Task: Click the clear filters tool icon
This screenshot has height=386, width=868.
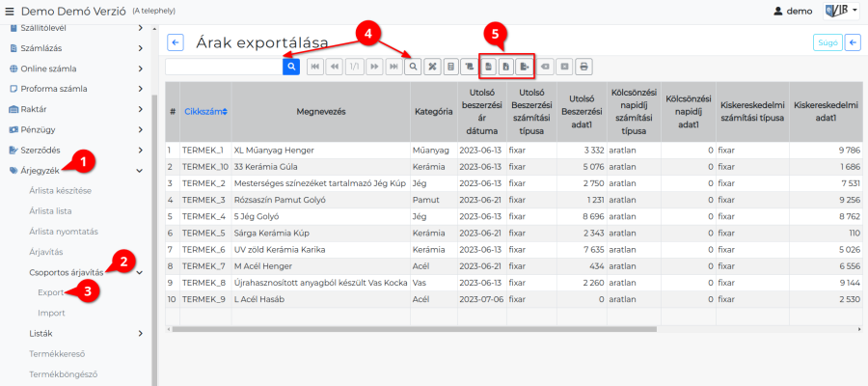Action: (432, 67)
